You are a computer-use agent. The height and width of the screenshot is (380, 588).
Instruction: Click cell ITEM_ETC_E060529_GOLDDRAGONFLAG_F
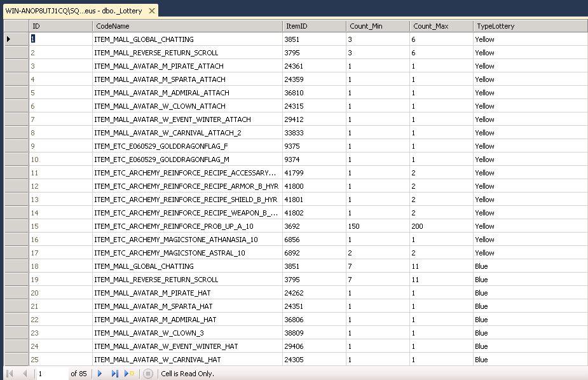click(187, 146)
